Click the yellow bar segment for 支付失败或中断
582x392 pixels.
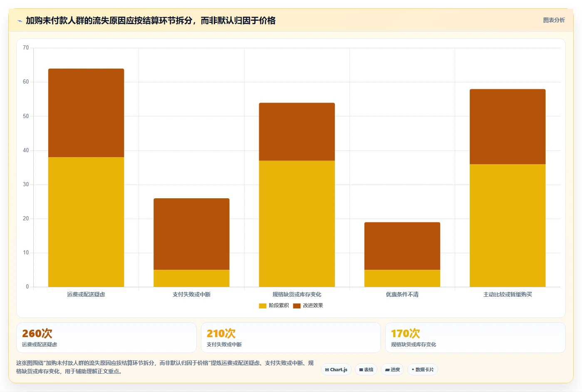click(191, 278)
